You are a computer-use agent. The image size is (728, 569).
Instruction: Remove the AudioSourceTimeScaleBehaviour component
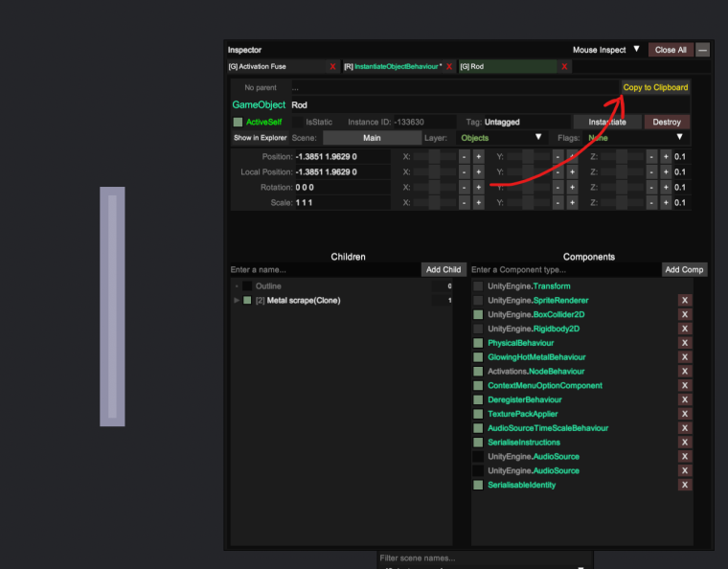[684, 428]
